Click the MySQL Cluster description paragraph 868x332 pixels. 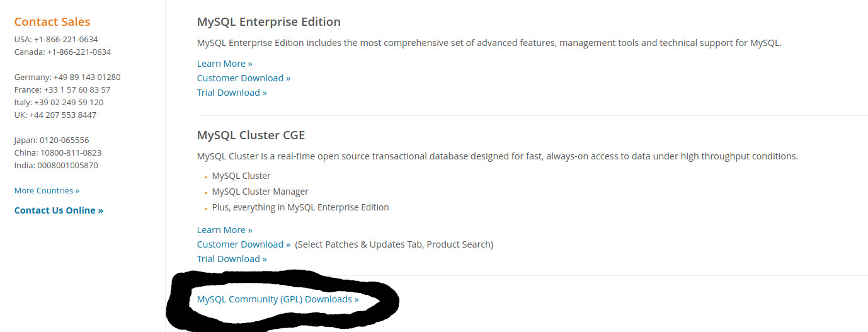pyautogui.click(x=498, y=156)
